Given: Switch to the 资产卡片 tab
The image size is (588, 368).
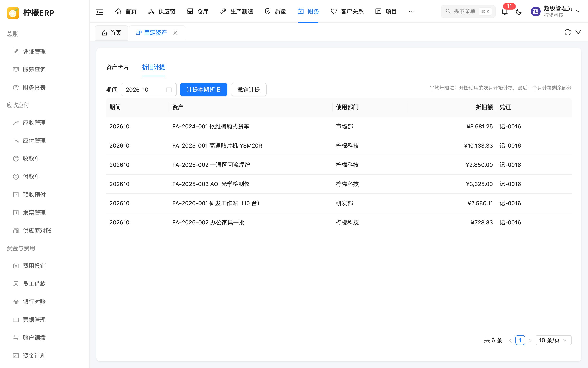Looking at the screenshot, I should click(x=117, y=67).
